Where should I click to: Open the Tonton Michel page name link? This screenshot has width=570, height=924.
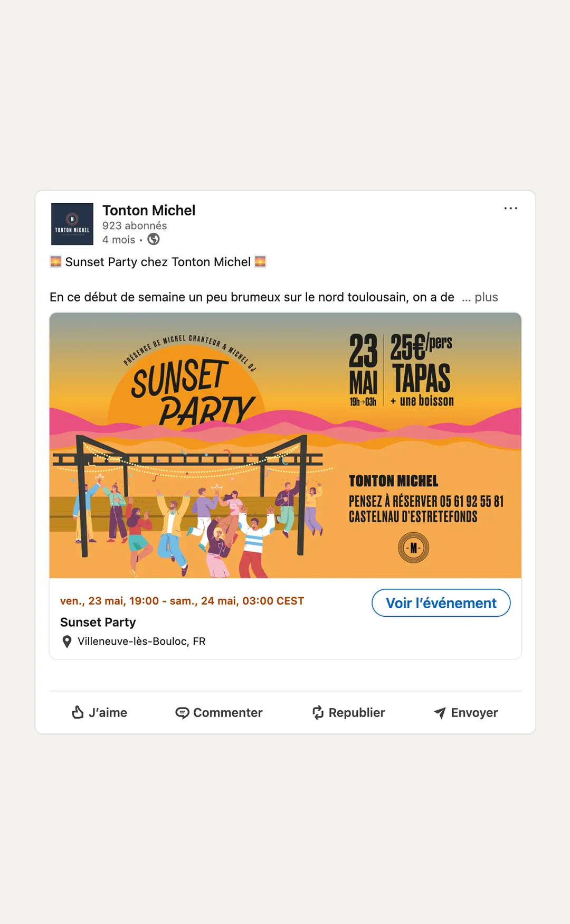tap(149, 210)
